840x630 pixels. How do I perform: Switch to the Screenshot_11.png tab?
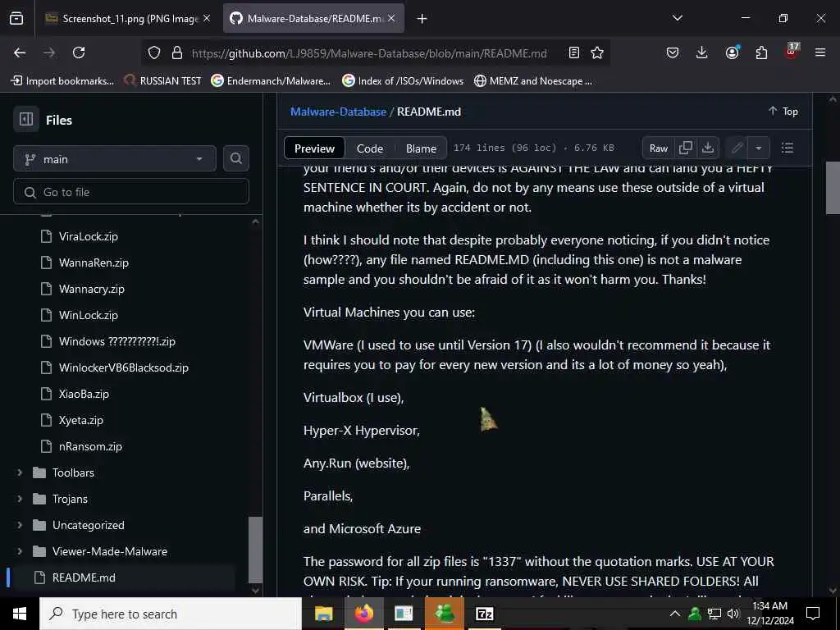coord(129,19)
